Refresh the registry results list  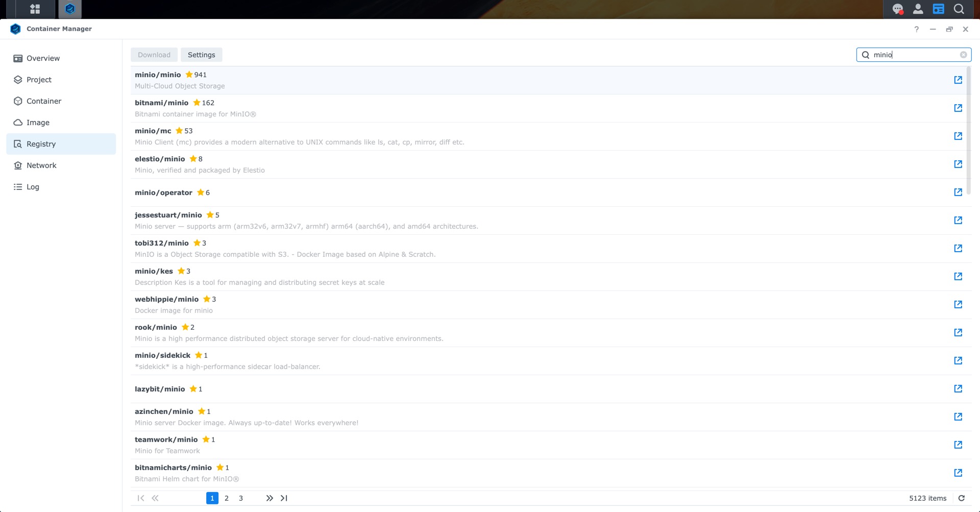click(962, 498)
